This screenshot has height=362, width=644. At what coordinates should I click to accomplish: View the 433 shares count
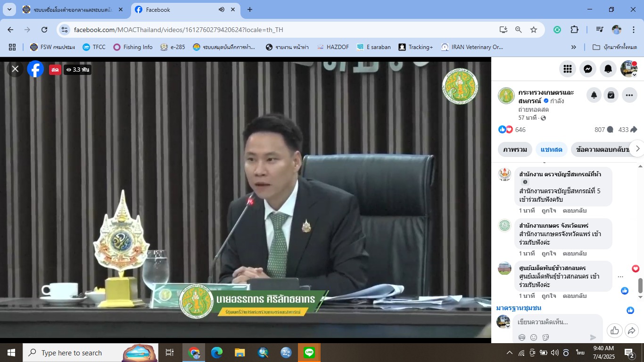(627, 130)
